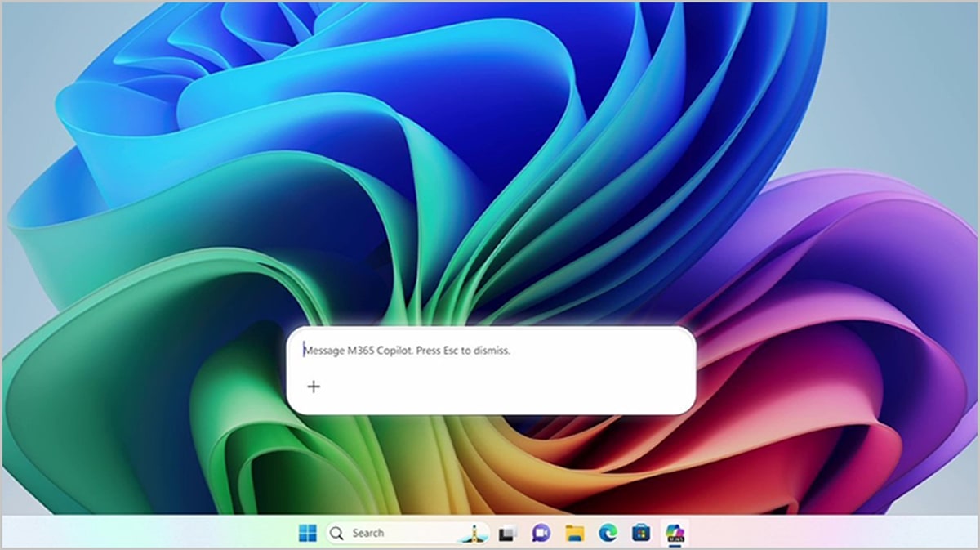Click the M365 Copilot taskbar icon

point(675,534)
